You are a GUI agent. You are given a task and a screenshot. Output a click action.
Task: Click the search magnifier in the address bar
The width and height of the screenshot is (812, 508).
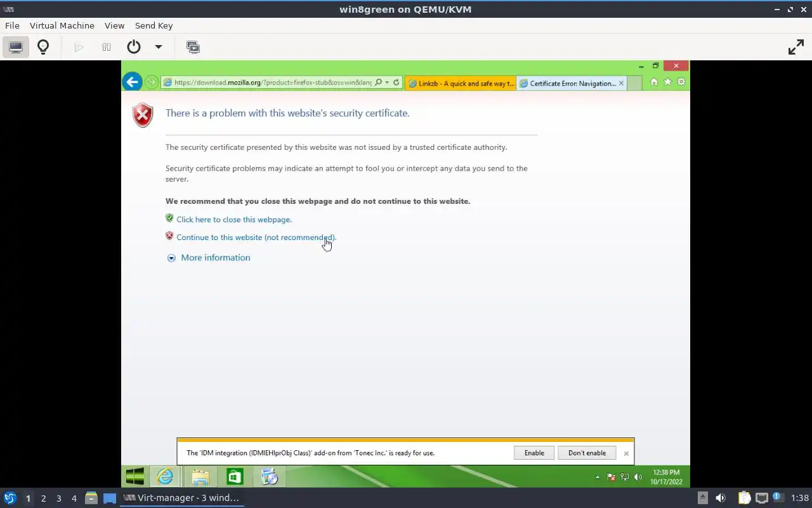tap(378, 83)
